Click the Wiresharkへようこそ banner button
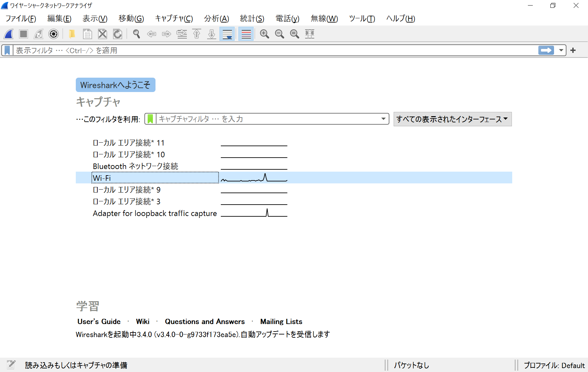This screenshot has height=372, width=588. click(116, 85)
